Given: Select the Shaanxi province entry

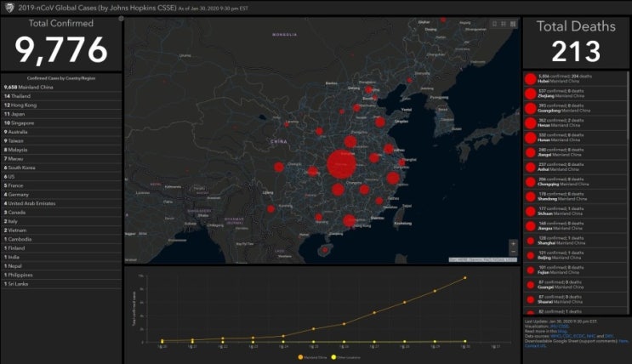Looking at the screenshot, I should (575, 299).
